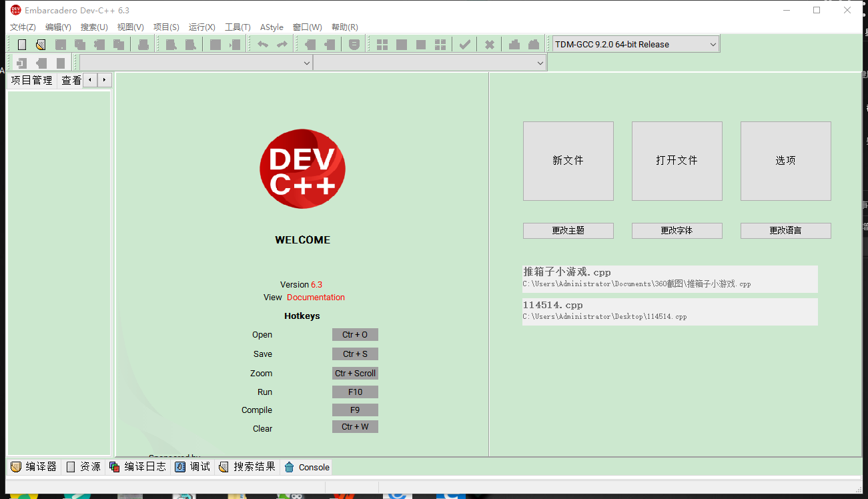This screenshot has width=868, height=499.
Task: Switch to the 项目管理 tab
Action: [x=31, y=81]
